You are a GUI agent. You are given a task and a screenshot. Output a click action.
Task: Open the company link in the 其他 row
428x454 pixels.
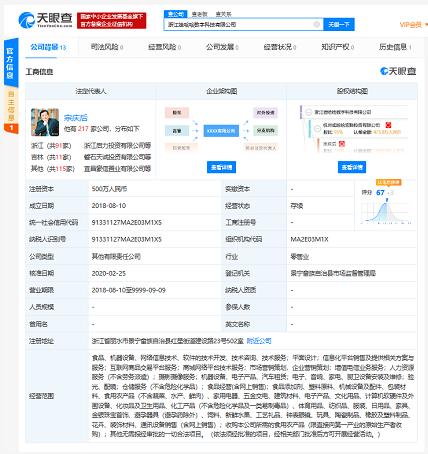coord(117,169)
